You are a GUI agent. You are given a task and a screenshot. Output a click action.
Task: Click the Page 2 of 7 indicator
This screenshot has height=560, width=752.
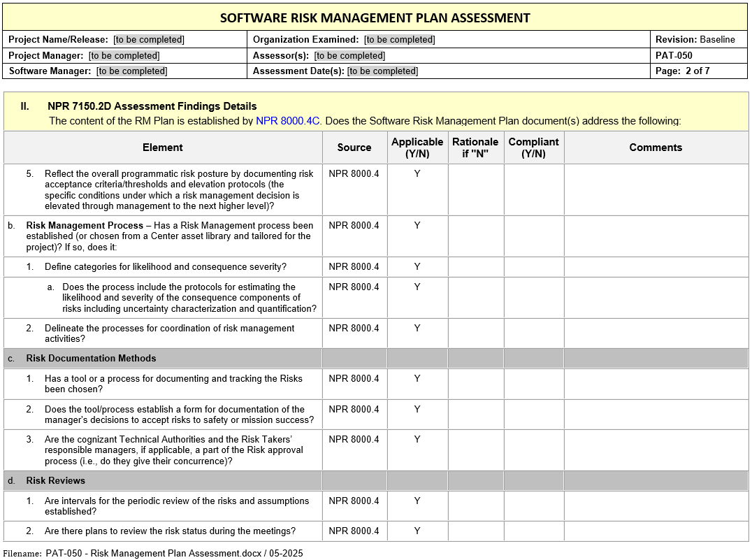pos(682,71)
